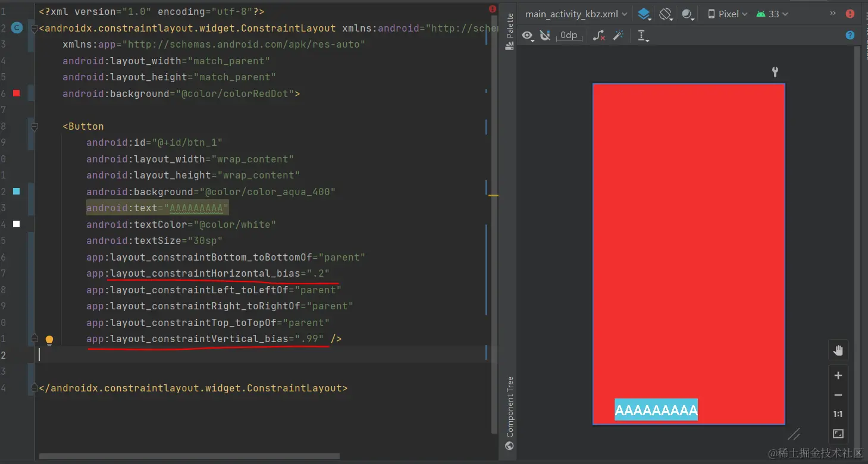Viewport: 868px width, 464px height.
Task: Click the orientation rotate icon in preview toolbar
Action: [666, 14]
